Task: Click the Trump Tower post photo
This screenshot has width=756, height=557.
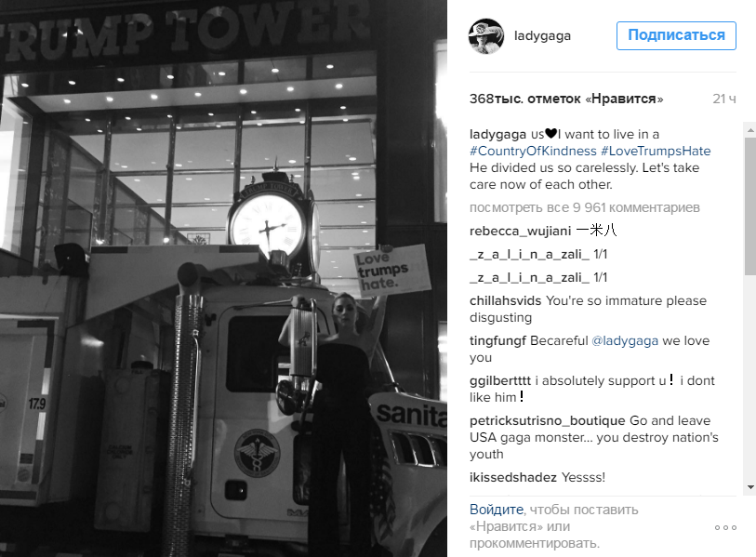Action: (x=223, y=278)
